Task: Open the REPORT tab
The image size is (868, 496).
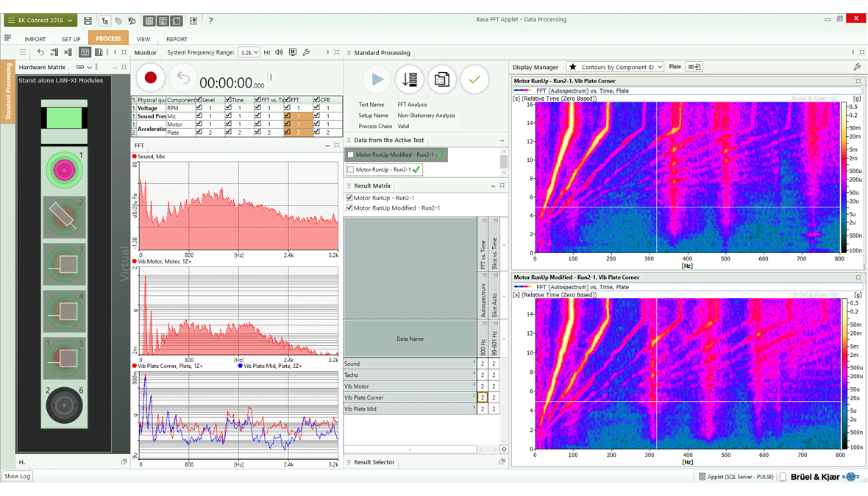Action: (177, 39)
